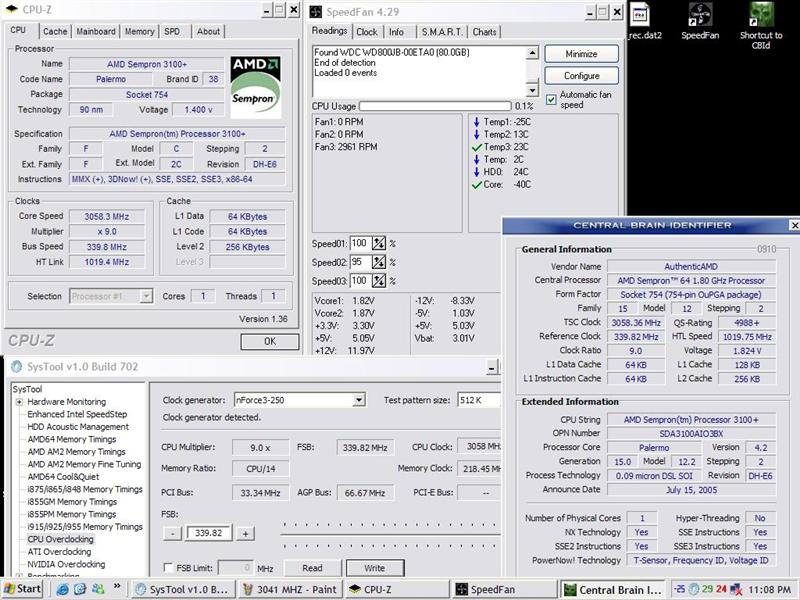
Task: Switch to the Mainboard tab in CPU-Z
Action: (96, 32)
